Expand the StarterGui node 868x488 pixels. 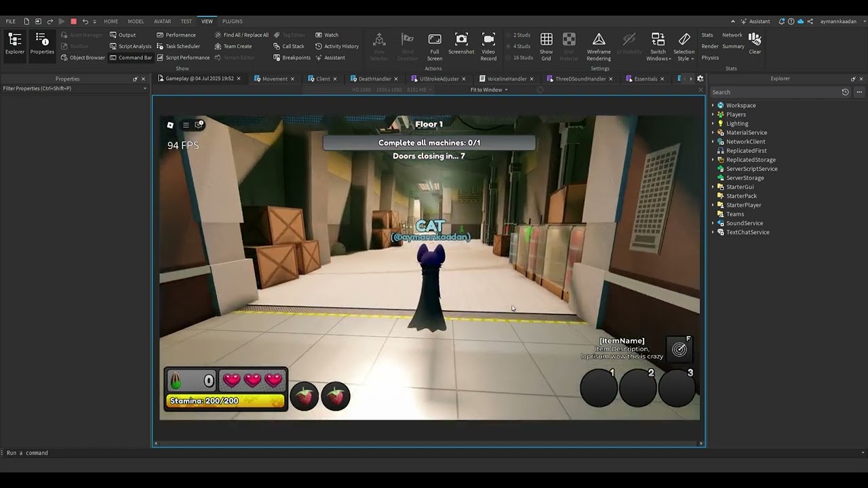point(713,187)
